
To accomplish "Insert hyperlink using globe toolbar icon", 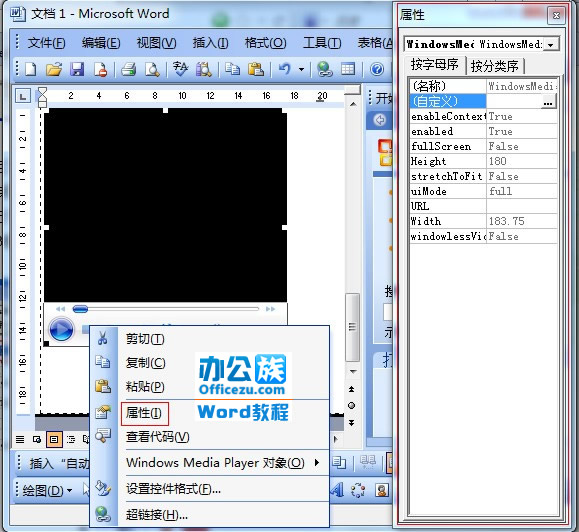I will [324, 69].
